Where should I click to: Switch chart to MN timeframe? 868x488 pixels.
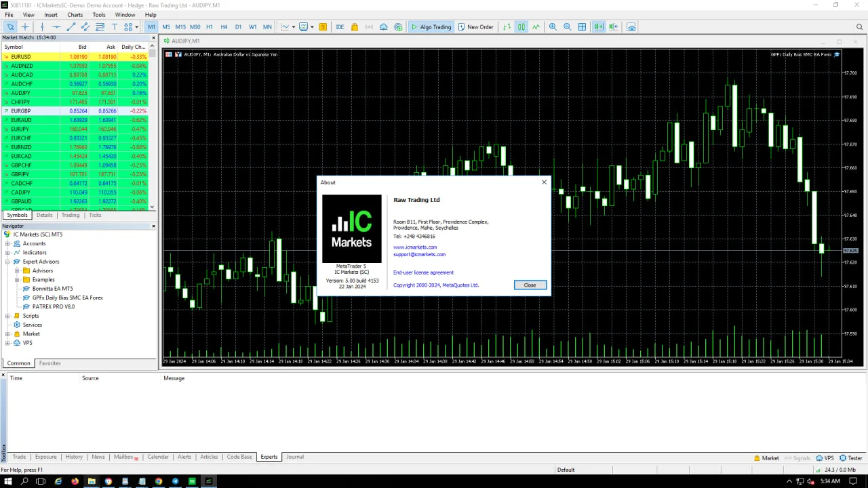coord(267,27)
